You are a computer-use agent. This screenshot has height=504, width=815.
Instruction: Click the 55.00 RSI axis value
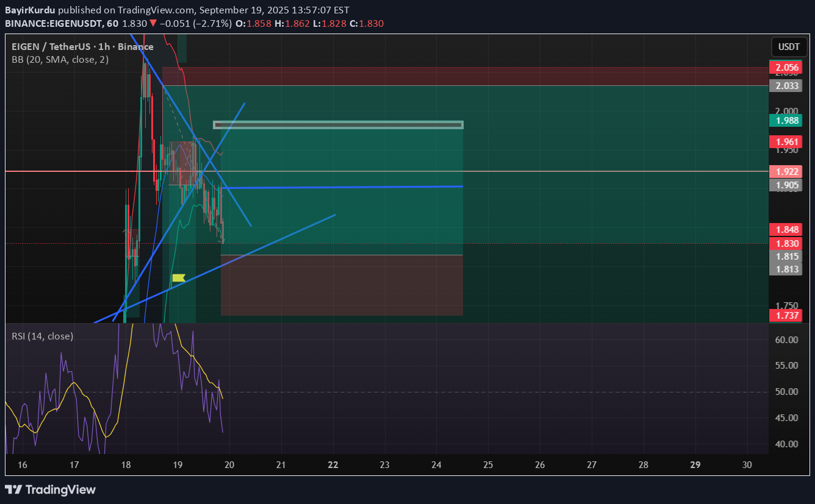point(788,366)
